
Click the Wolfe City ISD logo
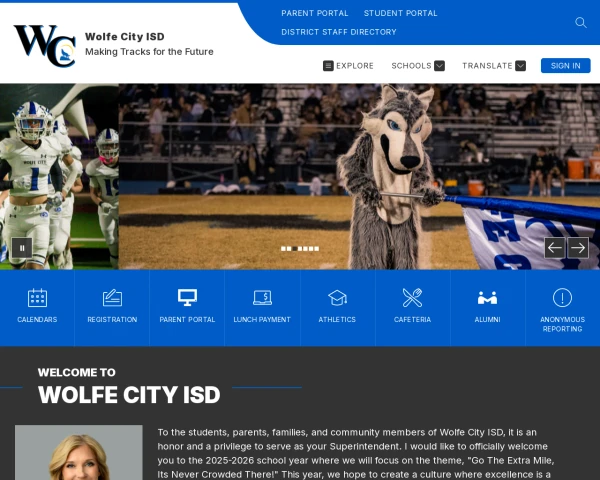point(44,44)
